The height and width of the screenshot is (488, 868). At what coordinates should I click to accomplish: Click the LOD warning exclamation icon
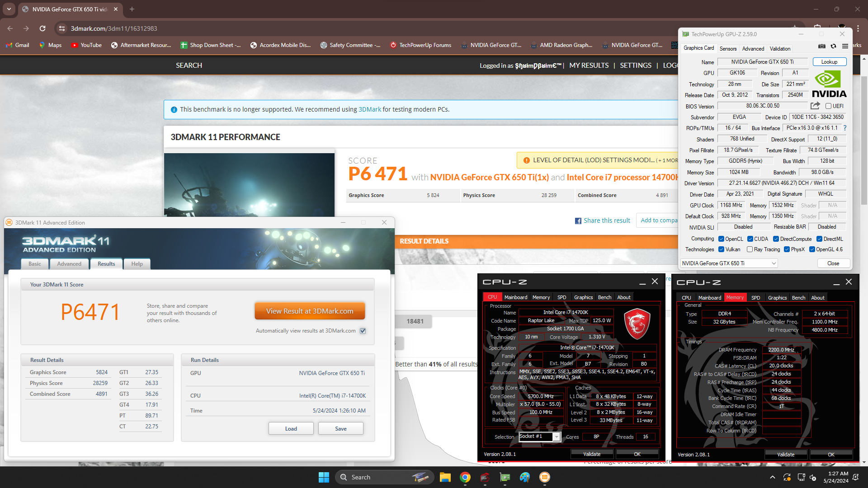[526, 160]
